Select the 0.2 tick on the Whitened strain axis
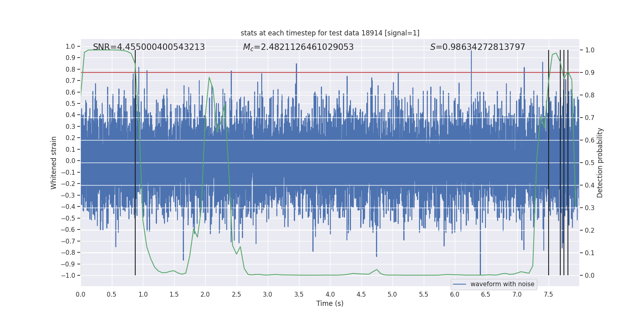The height and width of the screenshot is (322, 644). (70, 138)
